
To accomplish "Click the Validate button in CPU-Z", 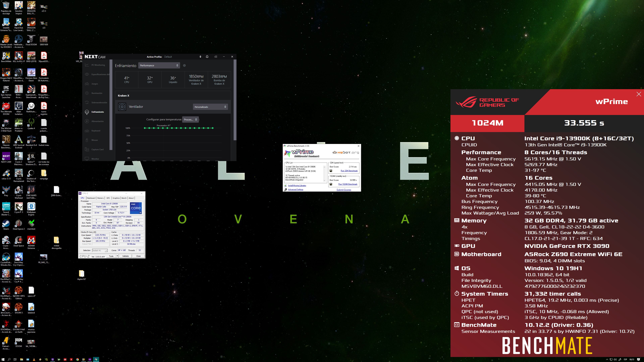I will coord(125,256).
